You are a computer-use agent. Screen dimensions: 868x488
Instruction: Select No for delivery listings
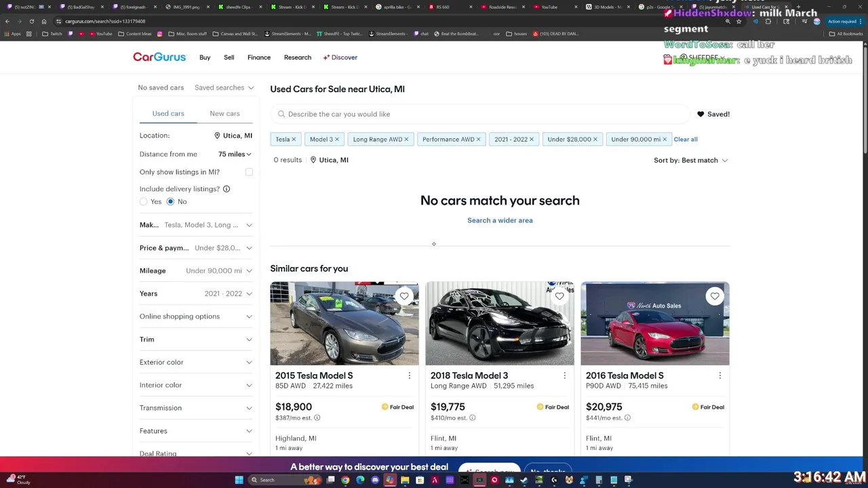pos(170,202)
